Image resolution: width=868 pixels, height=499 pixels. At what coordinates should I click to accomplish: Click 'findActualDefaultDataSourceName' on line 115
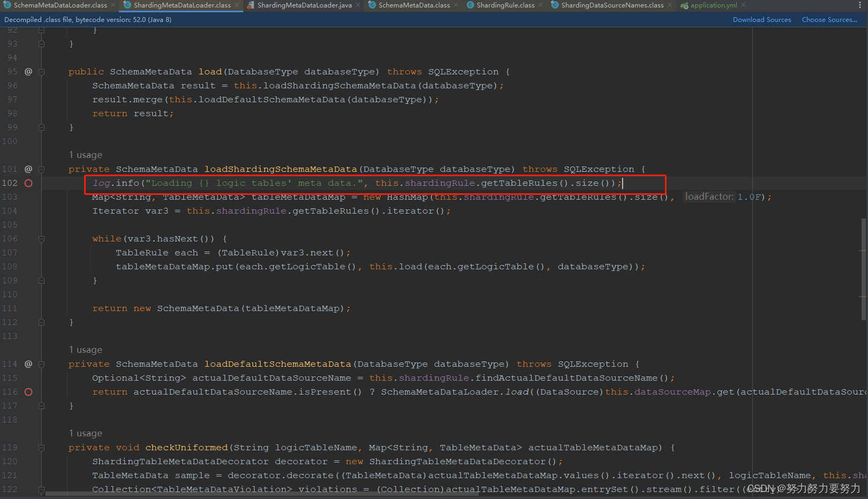pyautogui.click(x=567, y=378)
